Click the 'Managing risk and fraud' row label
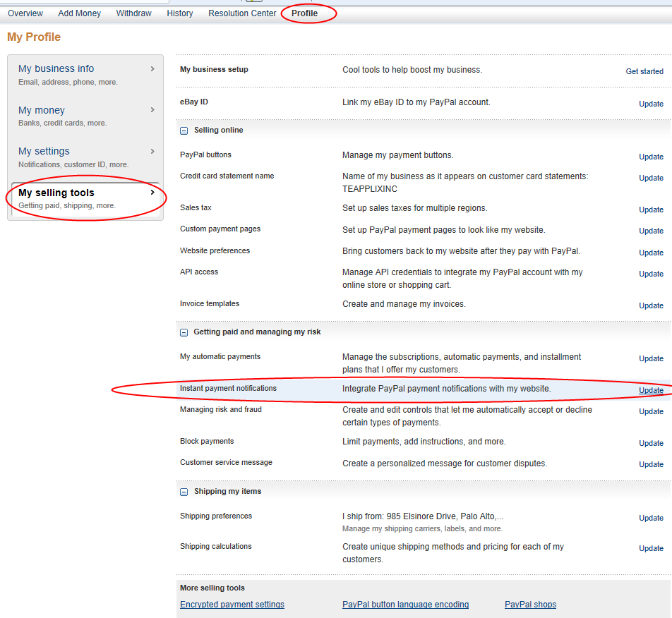 221,410
